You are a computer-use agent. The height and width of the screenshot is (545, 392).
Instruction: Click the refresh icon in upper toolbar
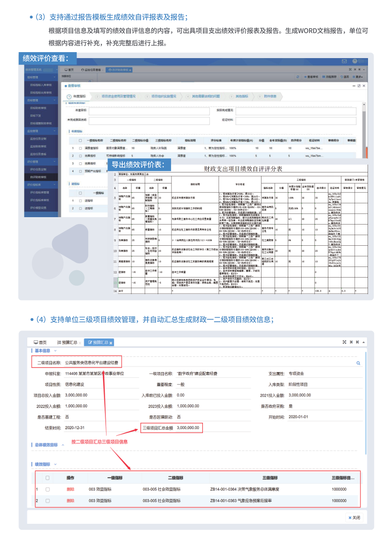(x=297, y=77)
